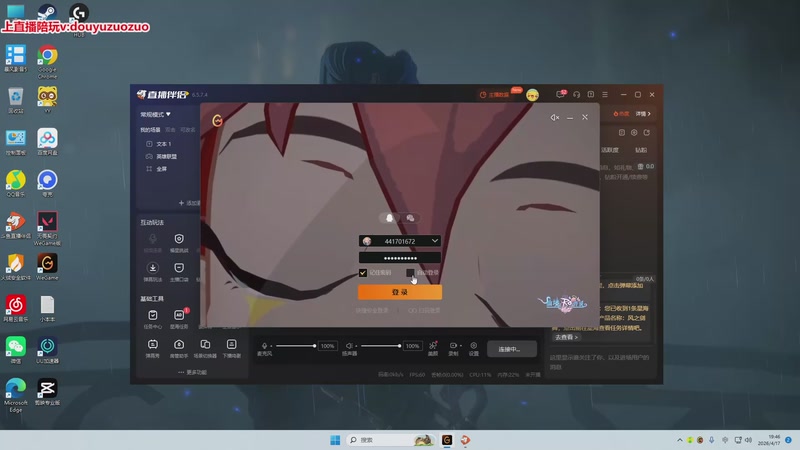Image resolution: width=800 pixels, height=450 pixels.
Task: Open Windows Start menu
Action: pyautogui.click(x=335, y=440)
